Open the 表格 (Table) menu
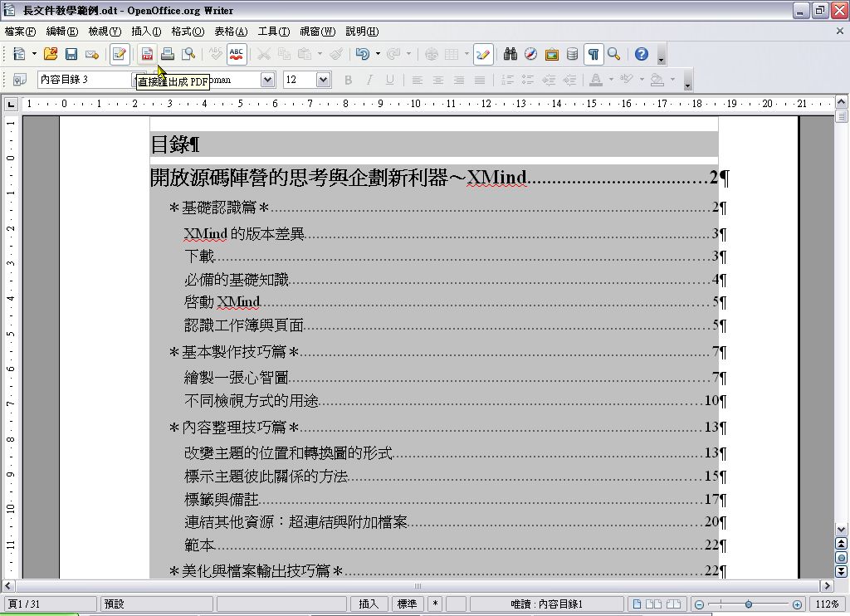The image size is (850, 616). coord(231,32)
